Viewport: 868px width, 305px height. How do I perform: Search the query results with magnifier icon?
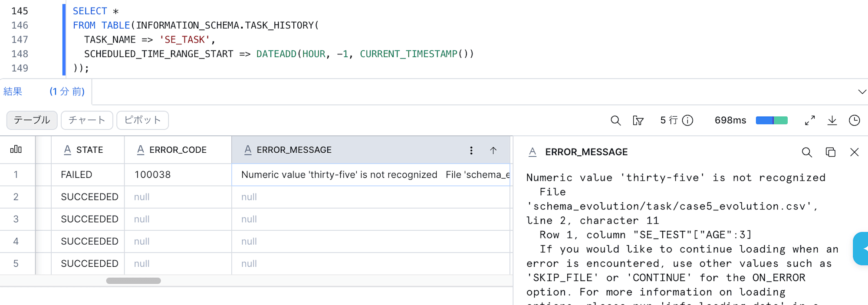(x=615, y=121)
